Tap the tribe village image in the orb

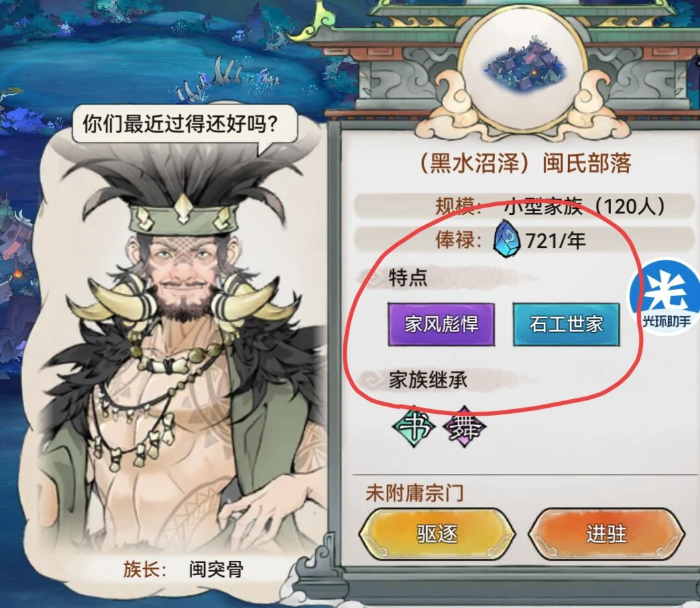(x=525, y=68)
